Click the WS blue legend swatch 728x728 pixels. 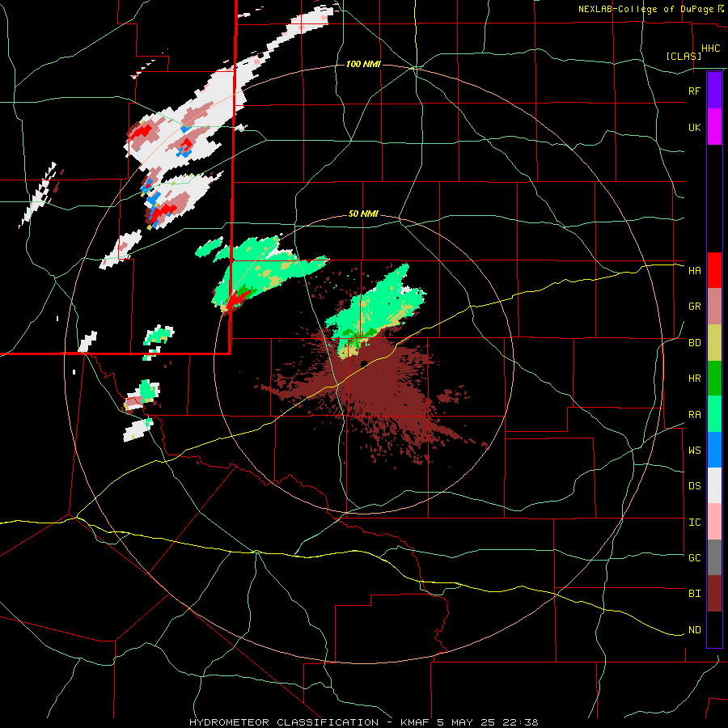coord(714,450)
